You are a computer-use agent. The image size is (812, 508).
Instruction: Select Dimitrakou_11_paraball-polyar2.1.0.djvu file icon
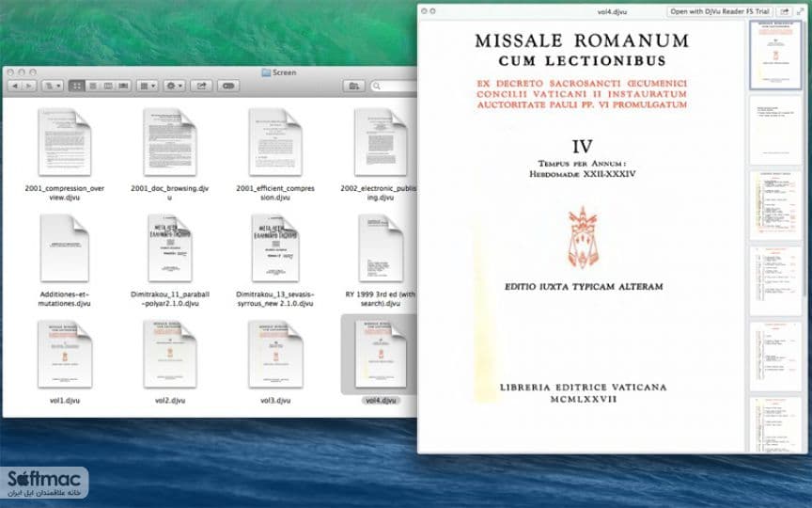(x=170, y=248)
